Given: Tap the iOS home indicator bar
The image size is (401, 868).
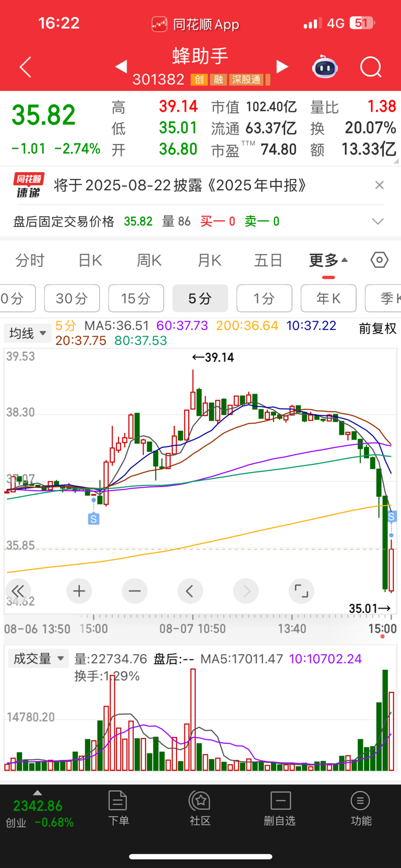Looking at the screenshot, I should coord(200,857).
